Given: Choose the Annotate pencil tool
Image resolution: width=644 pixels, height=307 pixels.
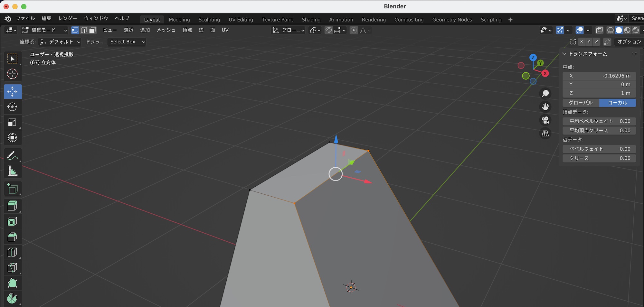Looking at the screenshot, I should point(12,156).
